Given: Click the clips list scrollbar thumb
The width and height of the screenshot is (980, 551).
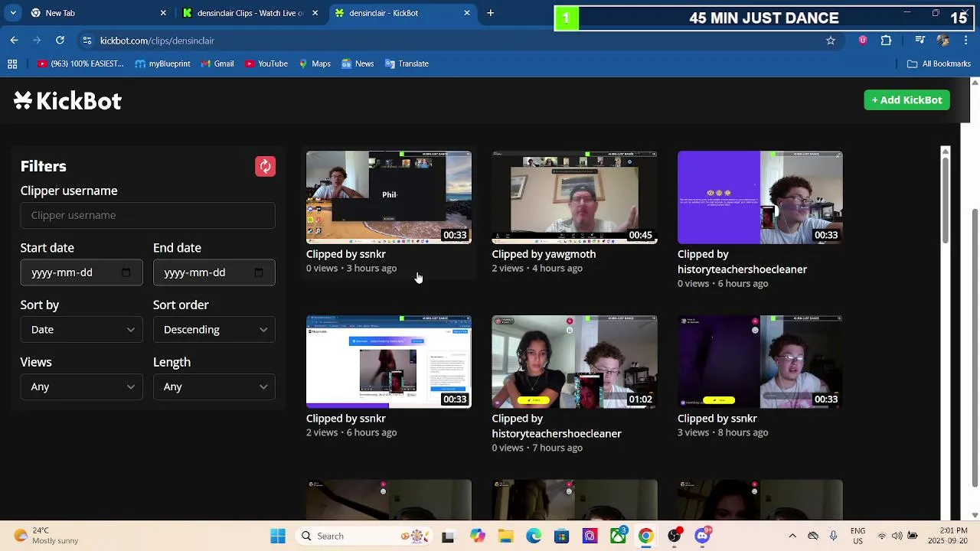Looking at the screenshot, I should click(946, 201).
